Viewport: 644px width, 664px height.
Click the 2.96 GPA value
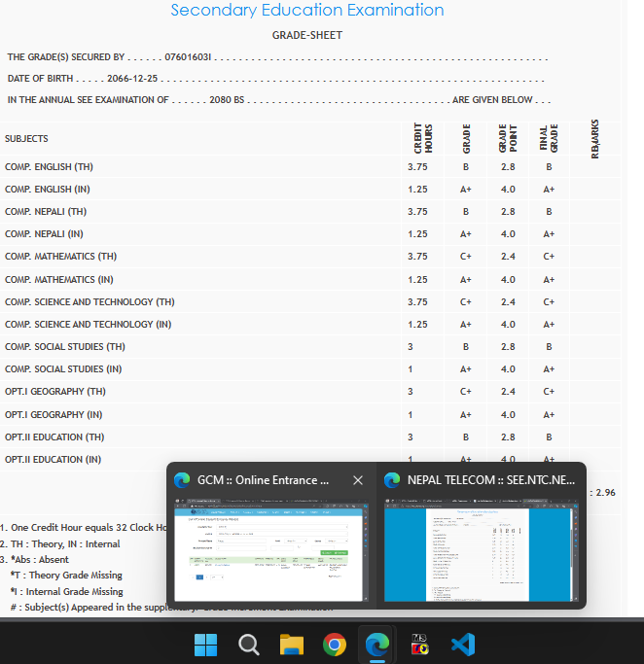coord(604,493)
